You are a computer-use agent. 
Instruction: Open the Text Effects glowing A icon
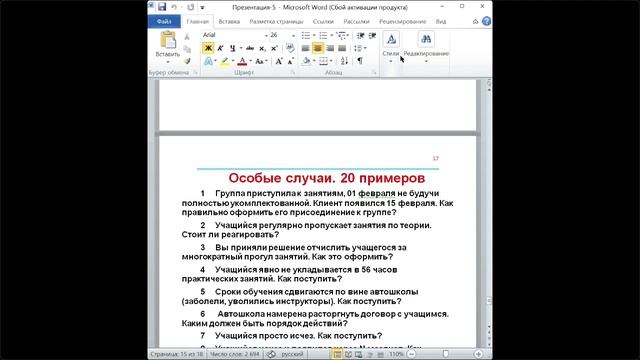(208, 61)
